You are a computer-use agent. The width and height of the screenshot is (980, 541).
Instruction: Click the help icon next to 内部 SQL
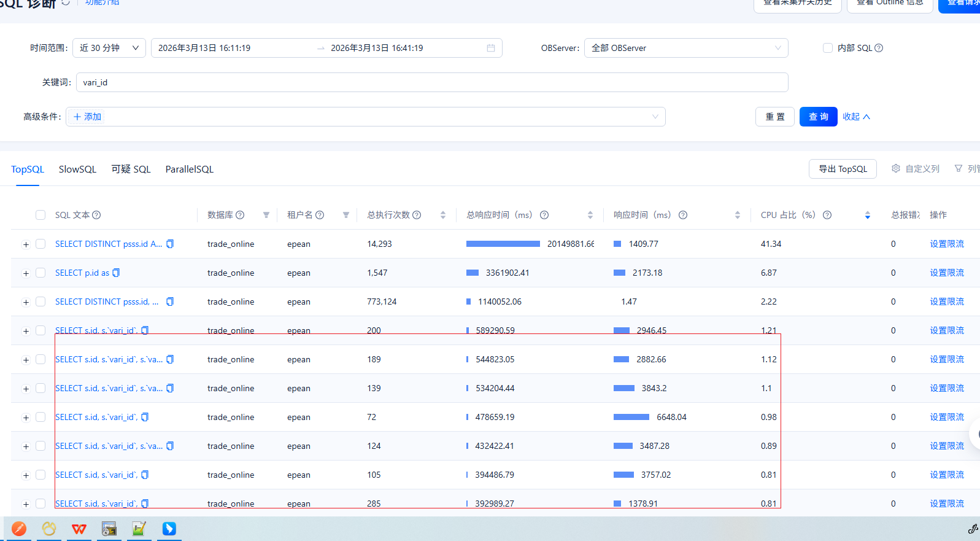879,48
